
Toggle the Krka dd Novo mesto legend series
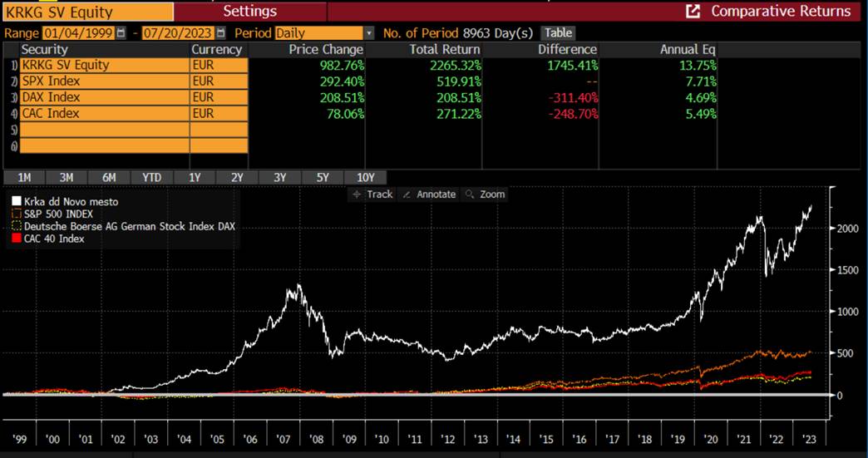16,202
